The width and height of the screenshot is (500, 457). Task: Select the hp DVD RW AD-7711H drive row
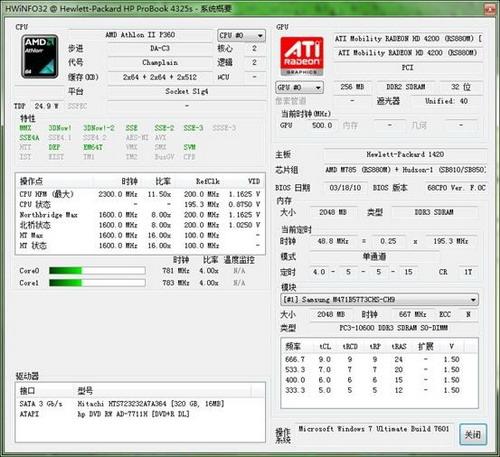140,414
